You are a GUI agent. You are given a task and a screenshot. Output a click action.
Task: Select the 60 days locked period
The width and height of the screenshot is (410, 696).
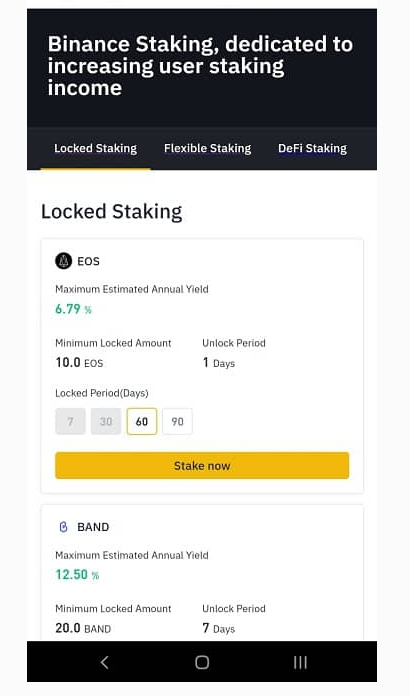click(142, 421)
